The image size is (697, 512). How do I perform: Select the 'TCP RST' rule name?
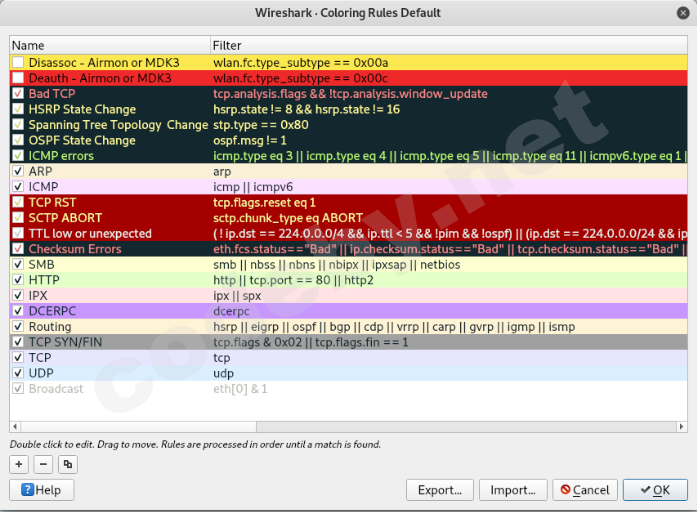pyautogui.click(x=52, y=203)
